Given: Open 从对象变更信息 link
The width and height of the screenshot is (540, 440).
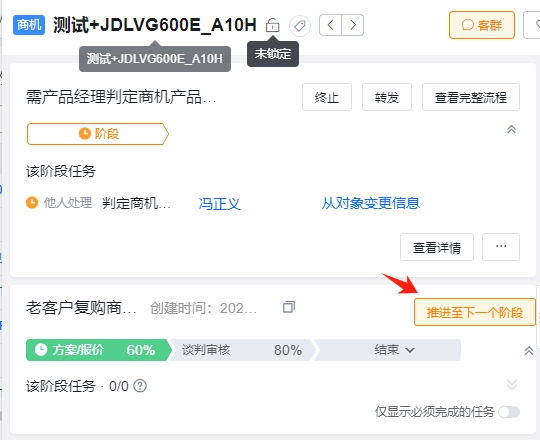Looking at the screenshot, I should [371, 203].
